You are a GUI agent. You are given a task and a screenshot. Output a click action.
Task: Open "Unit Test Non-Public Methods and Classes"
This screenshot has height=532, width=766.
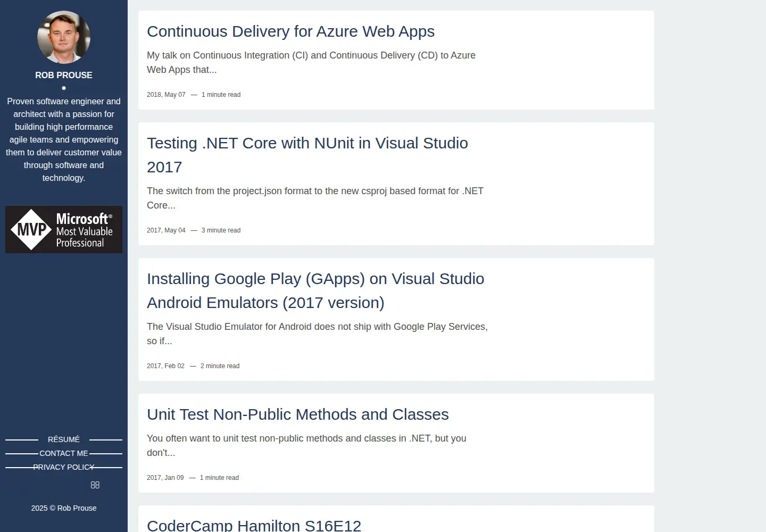click(298, 414)
